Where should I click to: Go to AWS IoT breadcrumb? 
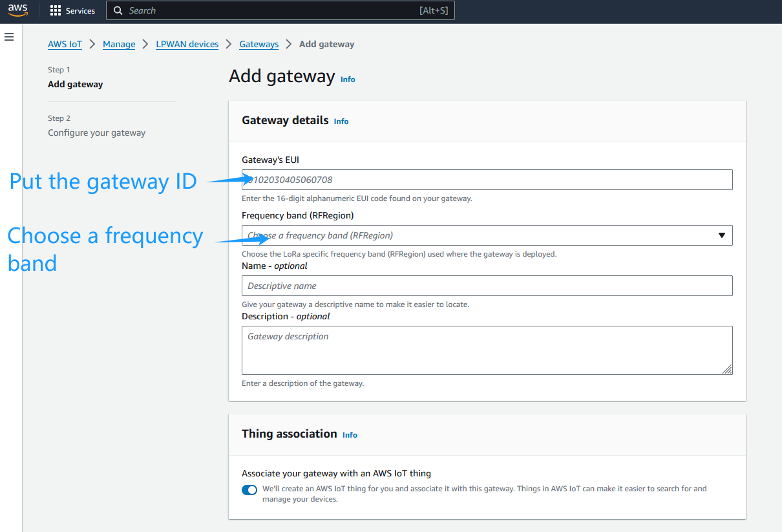point(65,44)
